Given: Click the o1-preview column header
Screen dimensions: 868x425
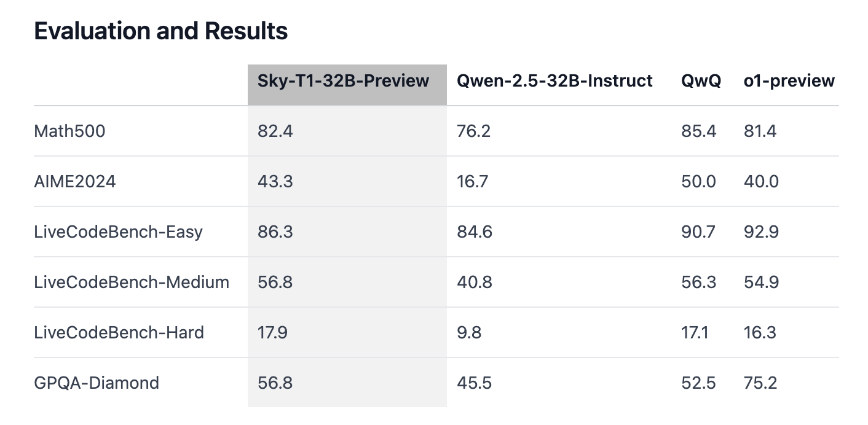Looking at the screenshot, I should click(789, 81).
